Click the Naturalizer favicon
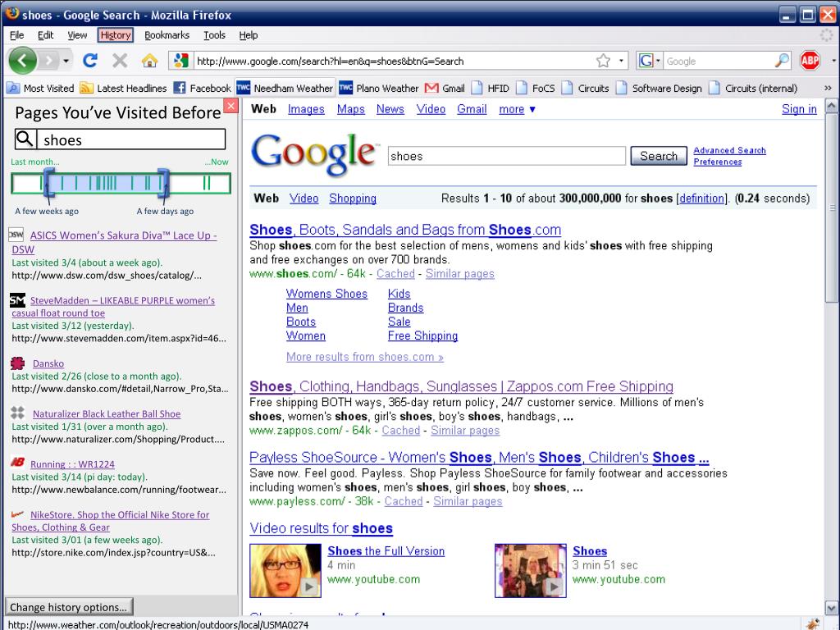This screenshot has height=630, width=840. tap(18, 413)
